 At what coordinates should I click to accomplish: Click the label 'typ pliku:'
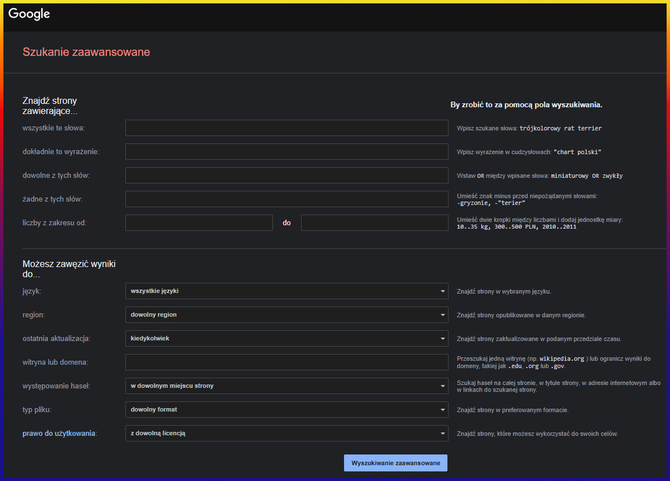36,410
